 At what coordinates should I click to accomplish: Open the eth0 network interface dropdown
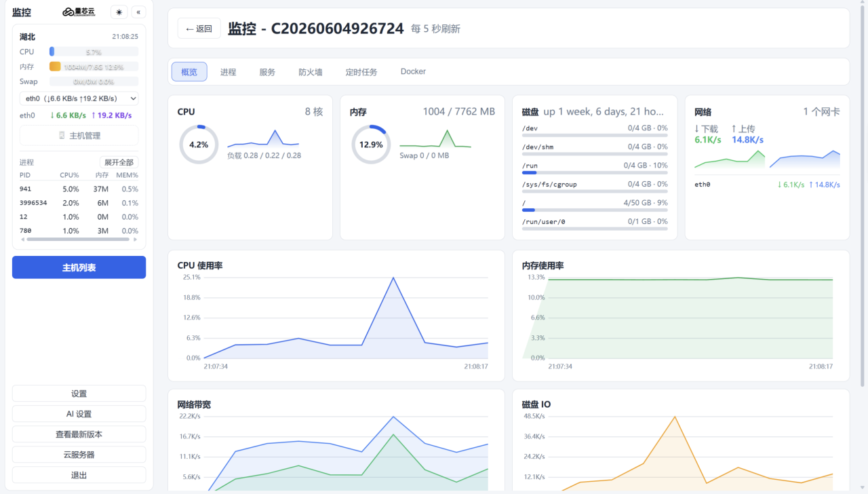[79, 98]
